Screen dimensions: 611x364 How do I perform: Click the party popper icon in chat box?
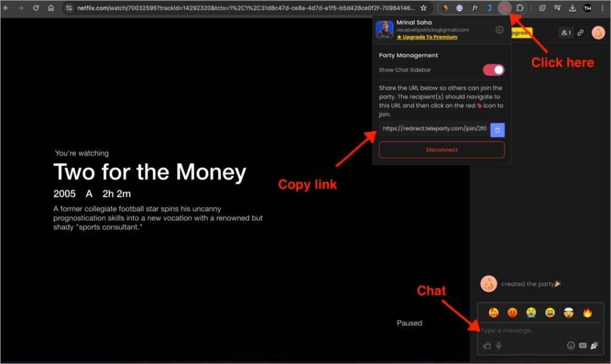[x=595, y=346]
